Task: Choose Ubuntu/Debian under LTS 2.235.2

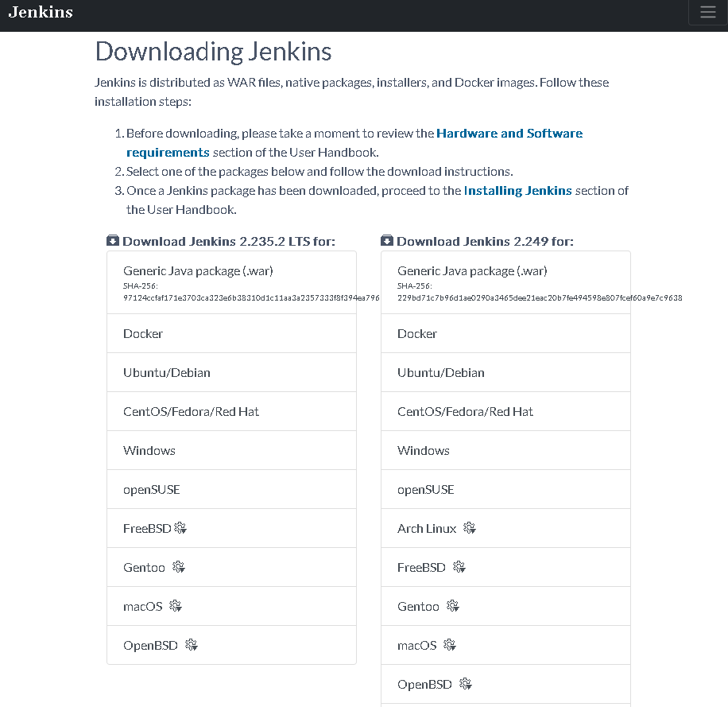Action: [x=232, y=372]
